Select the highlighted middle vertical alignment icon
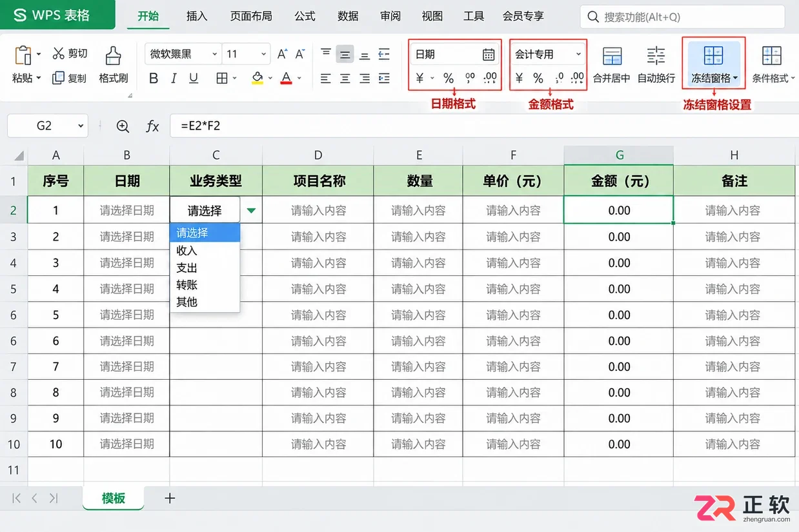Viewport: 799px width, 532px height. [345, 55]
